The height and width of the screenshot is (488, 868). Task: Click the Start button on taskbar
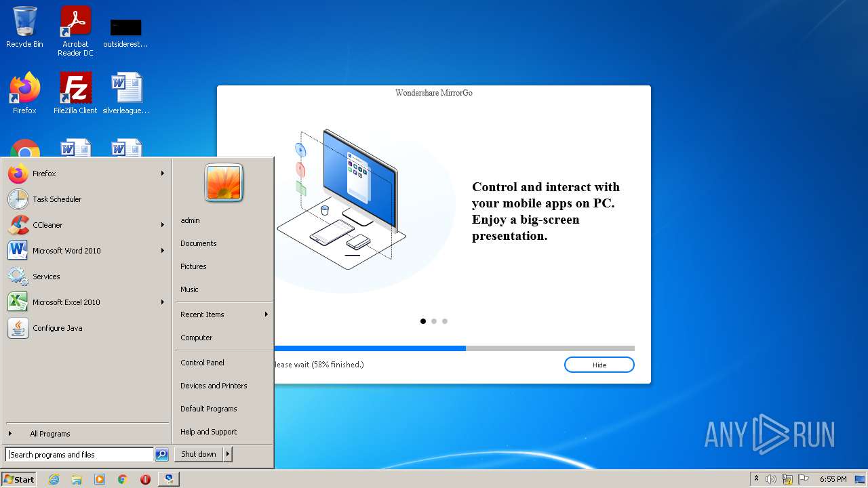pos(19,479)
